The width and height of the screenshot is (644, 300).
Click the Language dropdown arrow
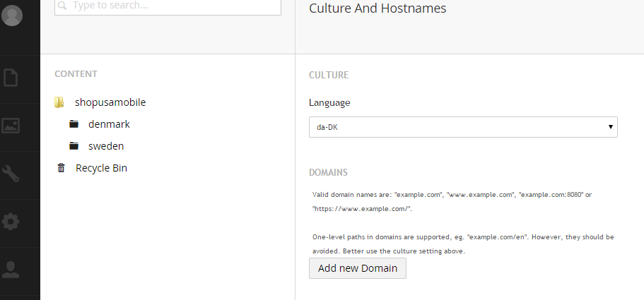point(610,127)
